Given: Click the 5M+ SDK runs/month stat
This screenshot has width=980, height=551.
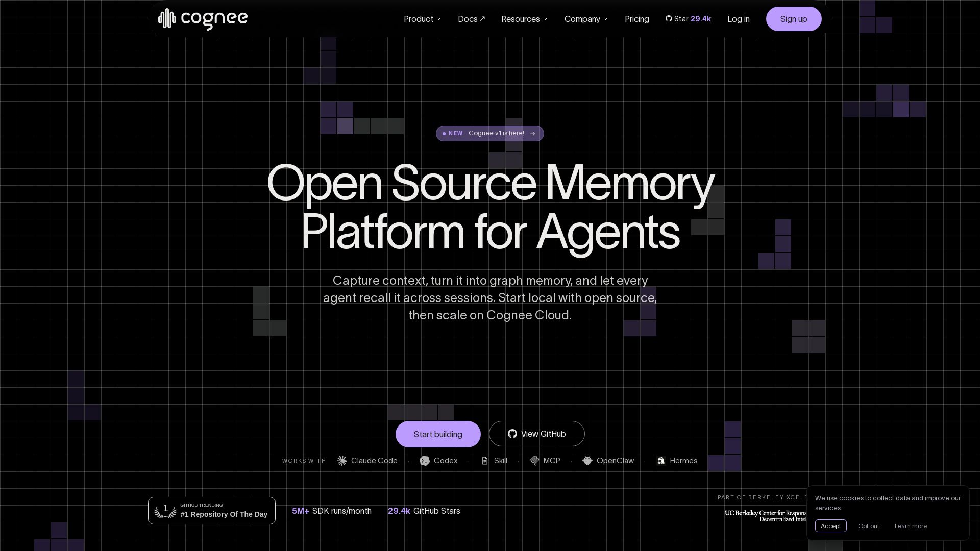Looking at the screenshot, I should coord(332,511).
